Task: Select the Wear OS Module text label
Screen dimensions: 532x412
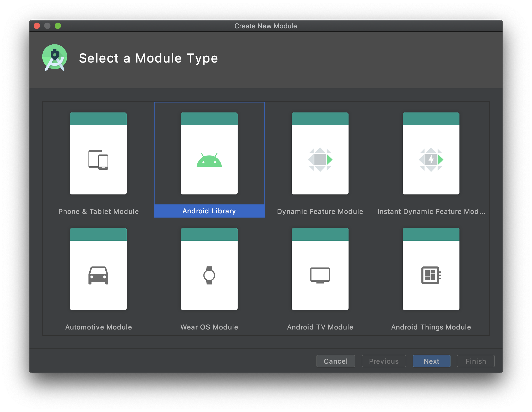Action: point(209,327)
